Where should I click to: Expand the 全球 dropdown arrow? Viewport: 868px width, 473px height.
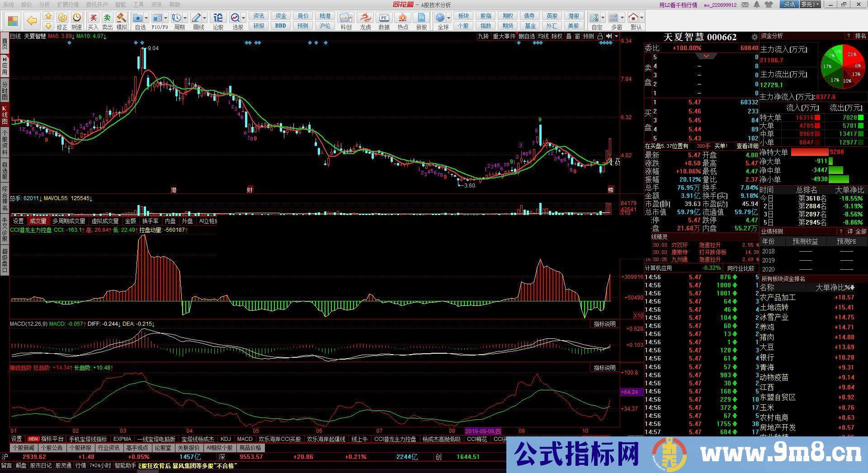click(x=448, y=18)
